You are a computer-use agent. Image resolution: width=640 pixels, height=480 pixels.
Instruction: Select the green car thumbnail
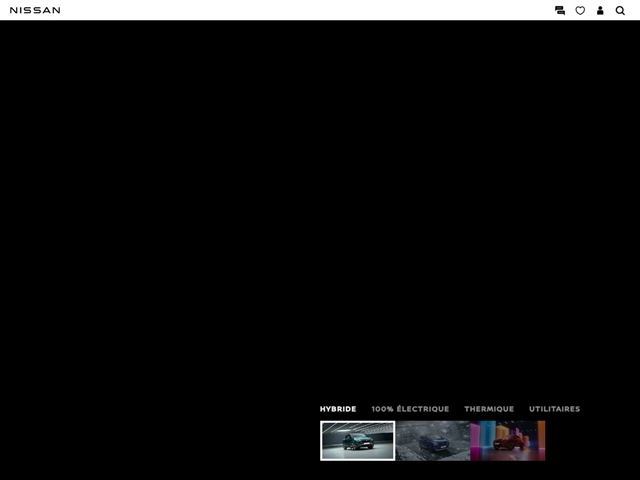[357, 440]
